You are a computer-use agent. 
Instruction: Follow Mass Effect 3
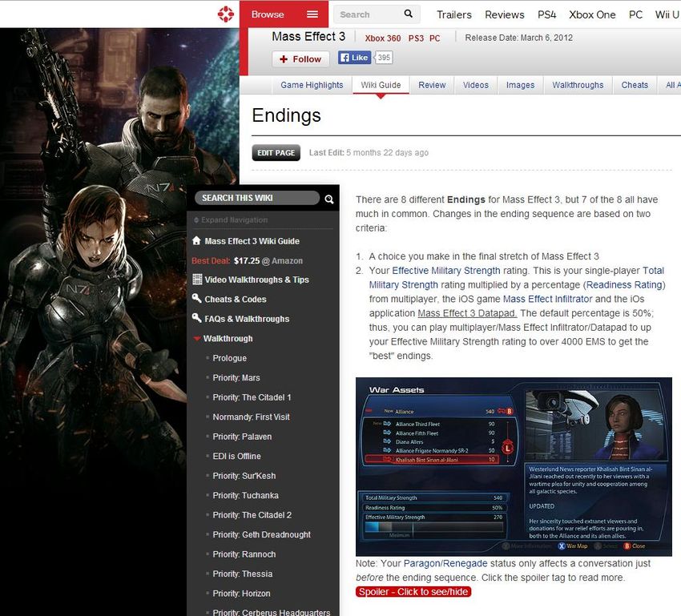point(300,59)
